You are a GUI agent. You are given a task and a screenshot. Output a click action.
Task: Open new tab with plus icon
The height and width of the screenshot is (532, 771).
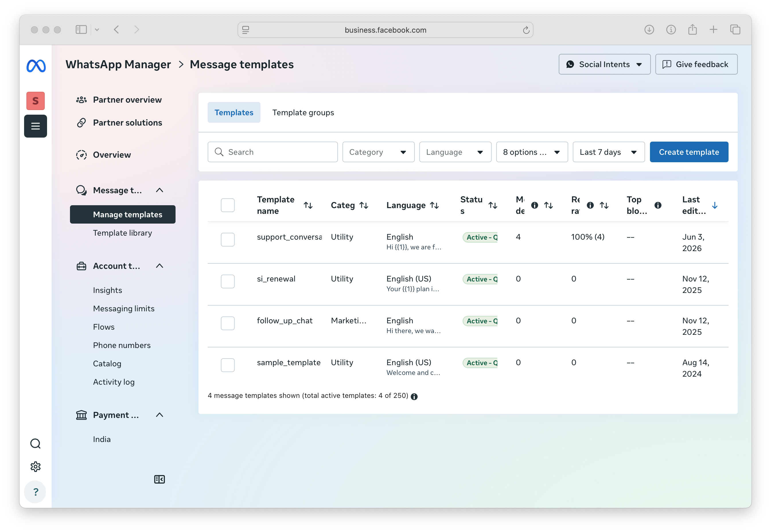coord(713,30)
